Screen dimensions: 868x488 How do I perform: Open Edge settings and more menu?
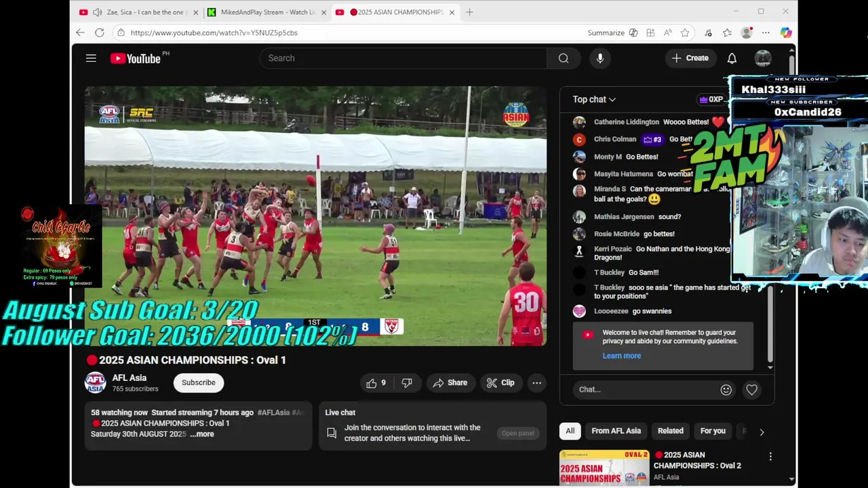click(x=766, y=33)
